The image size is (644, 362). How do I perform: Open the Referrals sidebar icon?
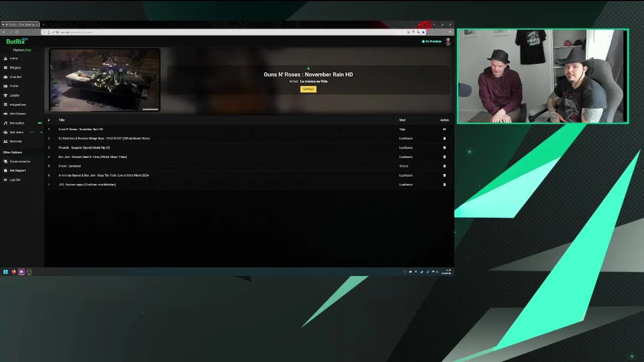[x=6, y=141]
